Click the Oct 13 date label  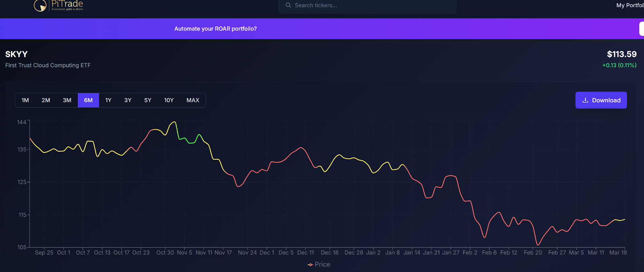pos(102,253)
